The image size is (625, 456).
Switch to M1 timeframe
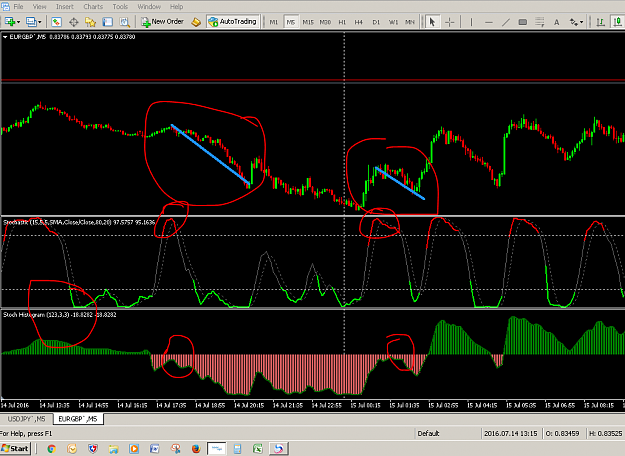click(273, 22)
